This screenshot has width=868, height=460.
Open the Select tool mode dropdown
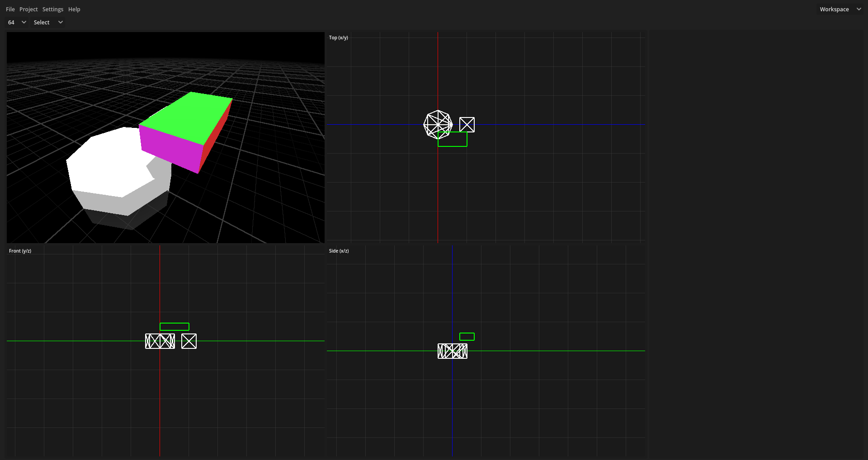48,22
